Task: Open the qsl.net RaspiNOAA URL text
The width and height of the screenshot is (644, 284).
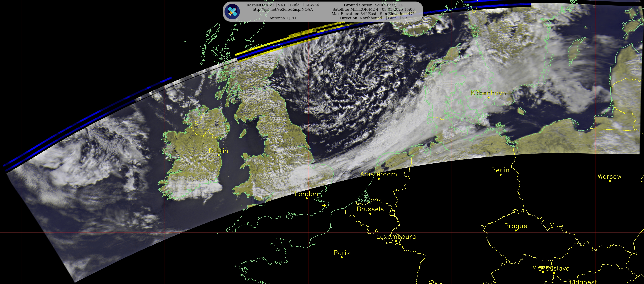Action: [x=283, y=9]
